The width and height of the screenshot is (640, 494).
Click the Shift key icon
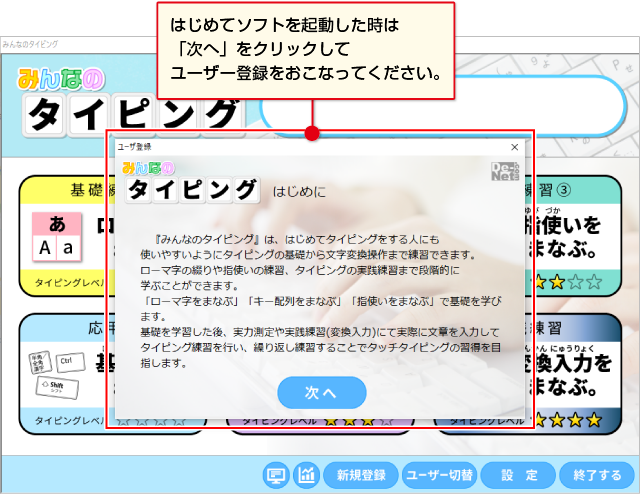coord(57,387)
